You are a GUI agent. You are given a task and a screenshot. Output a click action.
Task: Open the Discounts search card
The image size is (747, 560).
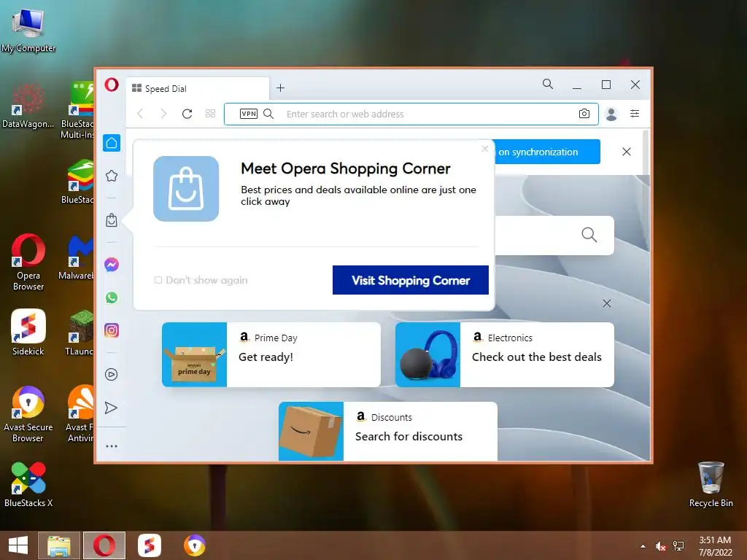pos(388,432)
